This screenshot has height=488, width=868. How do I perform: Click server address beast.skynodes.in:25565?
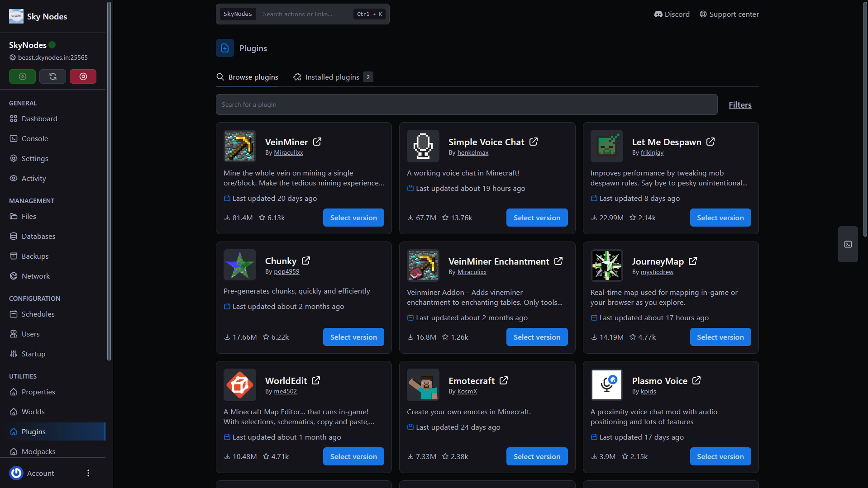[x=53, y=57]
